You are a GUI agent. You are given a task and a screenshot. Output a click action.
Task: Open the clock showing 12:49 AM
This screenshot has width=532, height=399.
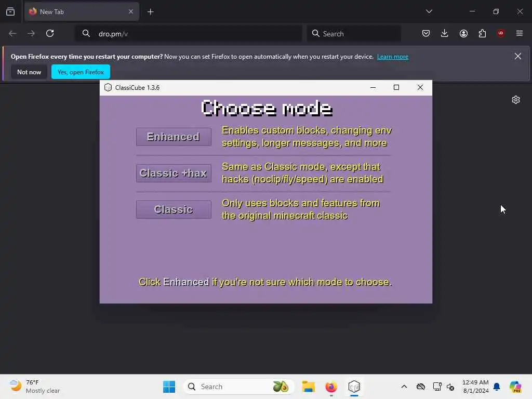tap(475, 387)
